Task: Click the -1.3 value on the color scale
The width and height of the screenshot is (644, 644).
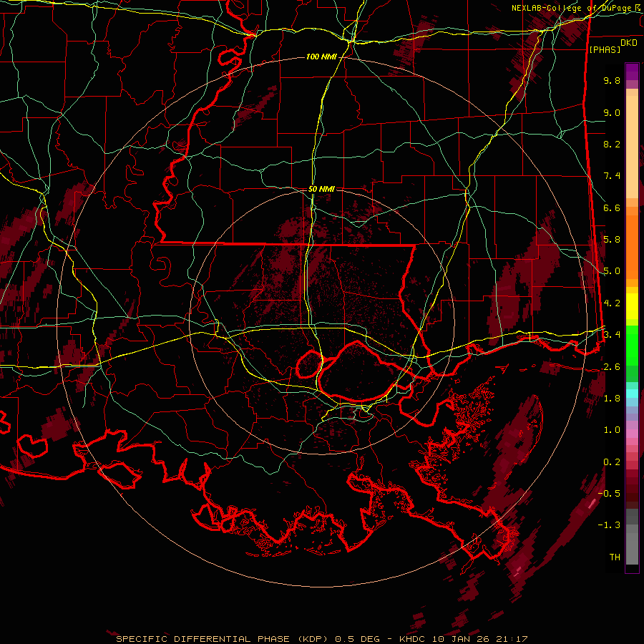Action: tap(610, 525)
